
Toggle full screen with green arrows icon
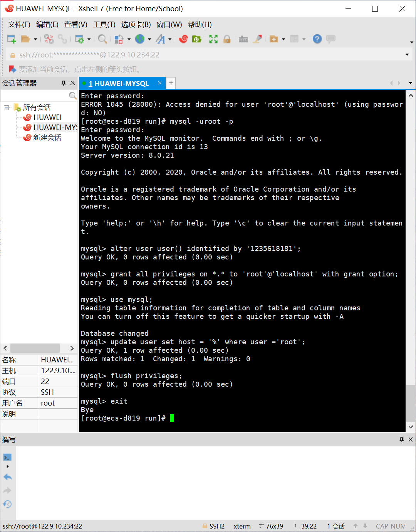tap(213, 39)
